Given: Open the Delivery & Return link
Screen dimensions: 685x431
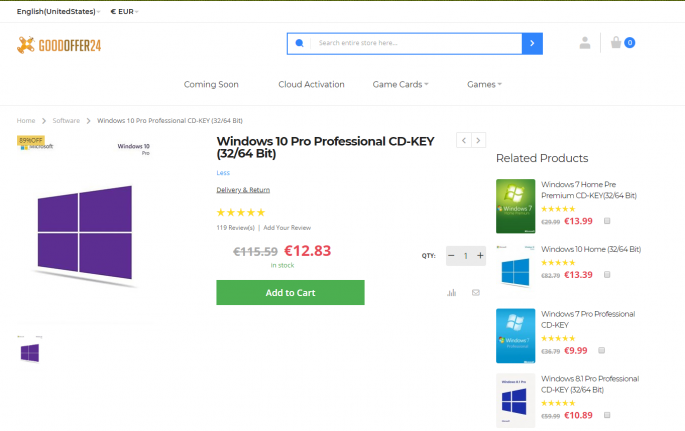Looking at the screenshot, I should pyautogui.click(x=243, y=190).
